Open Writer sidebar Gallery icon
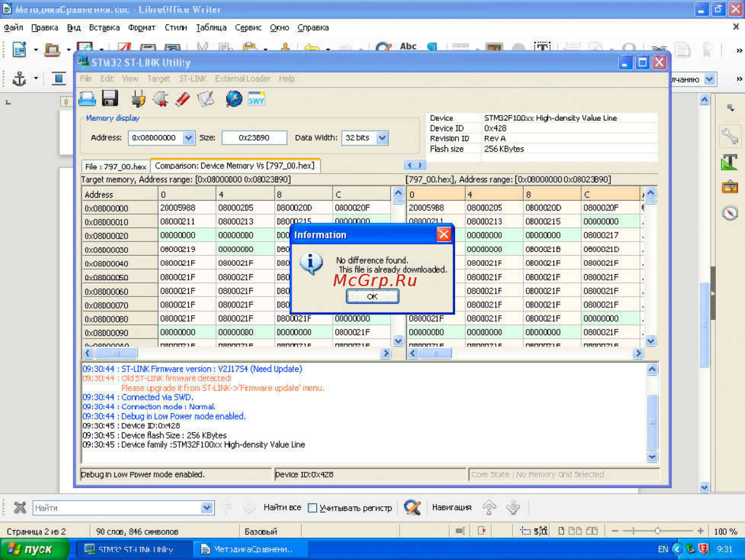 click(x=730, y=187)
